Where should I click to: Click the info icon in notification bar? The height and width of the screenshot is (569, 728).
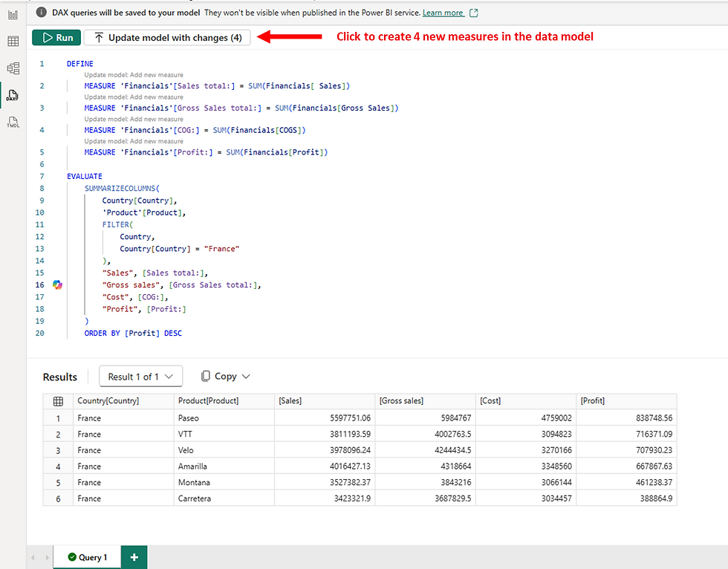coord(42,13)
